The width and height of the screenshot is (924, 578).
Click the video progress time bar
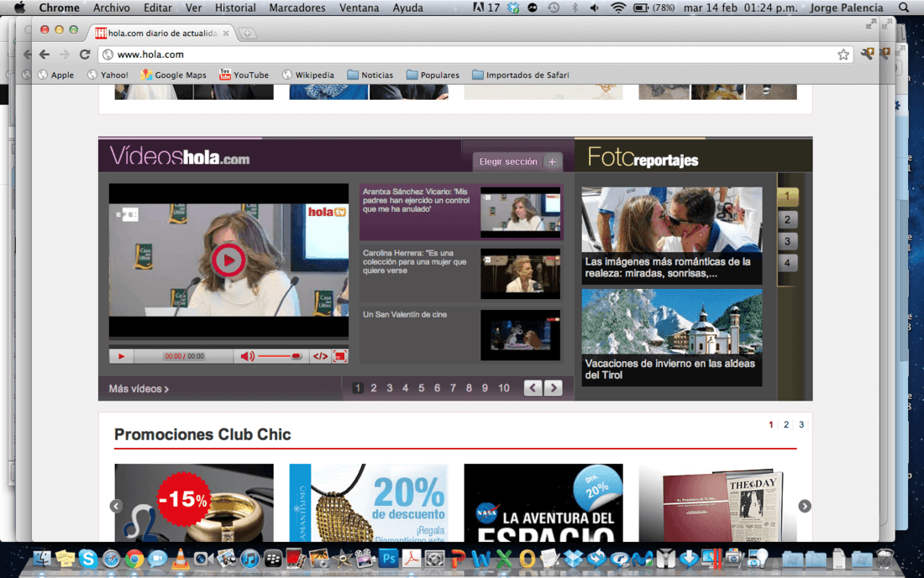(185, 356)
